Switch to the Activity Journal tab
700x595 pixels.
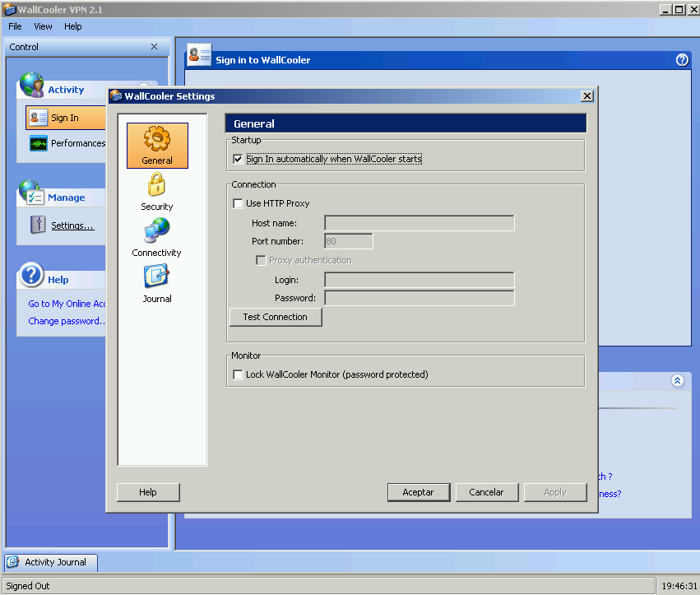click(x=51, y=562)
